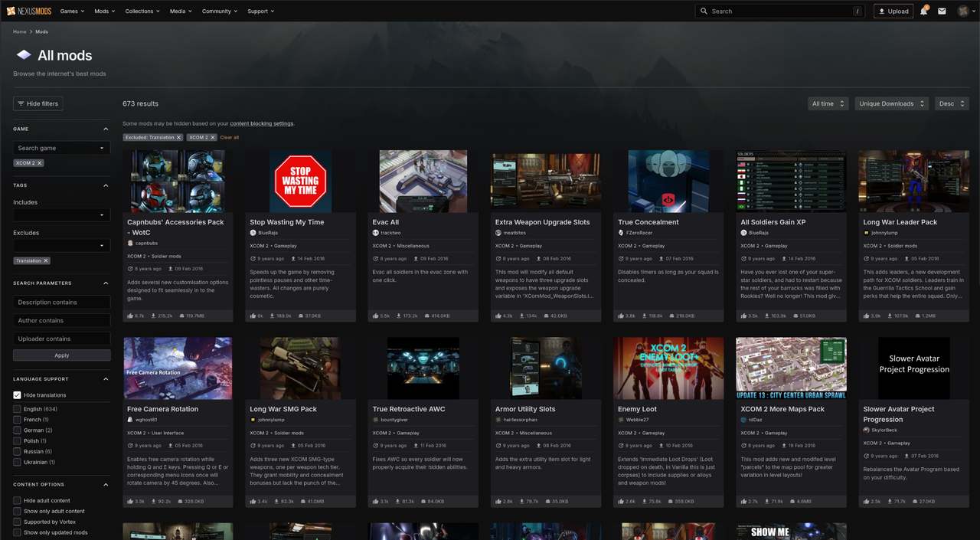
Task: Remove XCOM 2 chip under Search game
Action: pos(40,163)
